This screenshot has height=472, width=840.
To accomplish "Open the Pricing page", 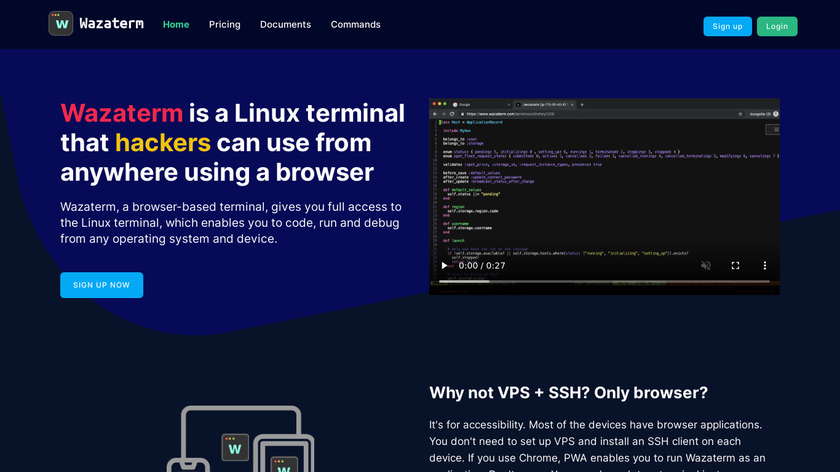I will pyautogui.click(x=224, y=25).
